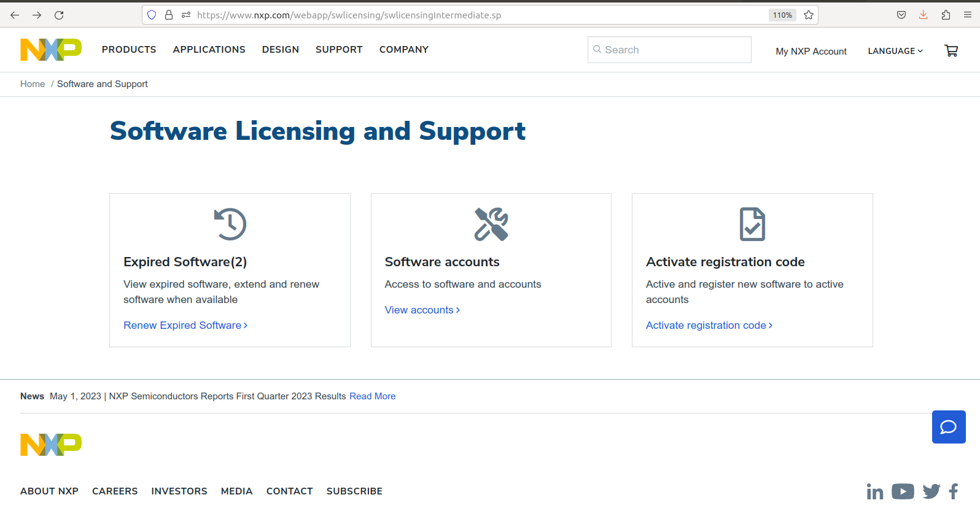
Task: Click Activate registration code link
Action: (x=709, y=325)
